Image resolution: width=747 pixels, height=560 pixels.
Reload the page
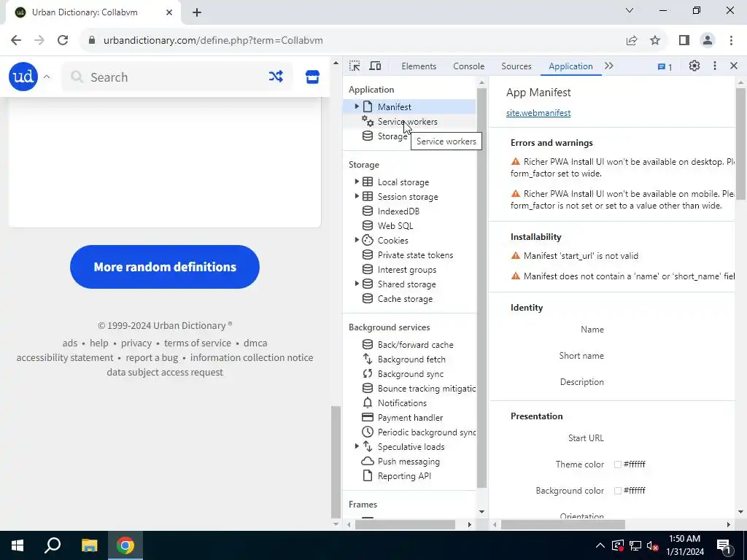pyautogui.click(x=63, y=40)
